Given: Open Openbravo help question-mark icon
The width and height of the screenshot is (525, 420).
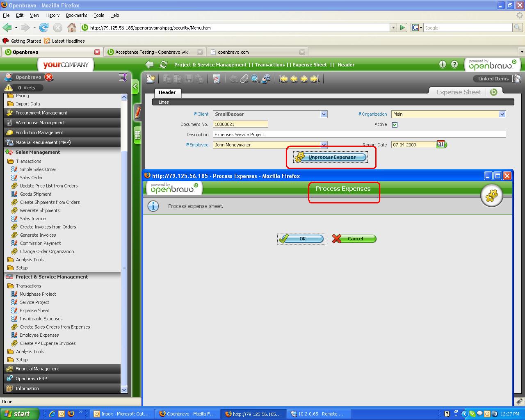Looking at the screenshot, I should pyautogui.click(x=454, y=64).
